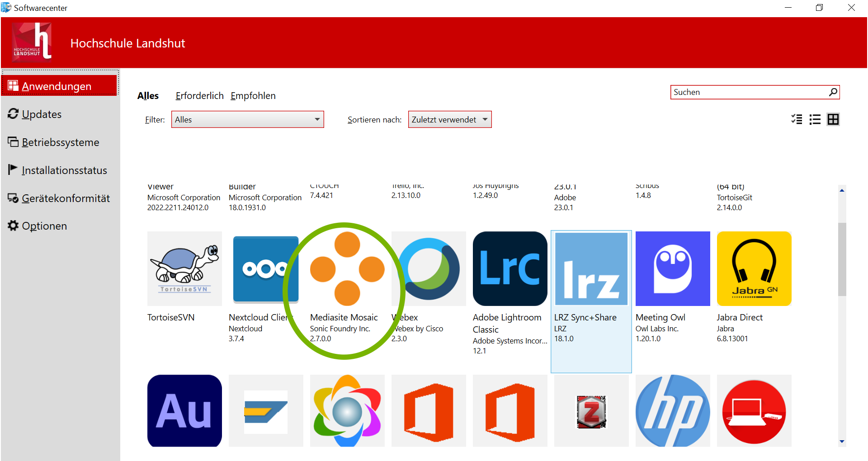Open the Filter dropdown showing Alles
Viewport: 868px width, 461px height.
(247, 119)
